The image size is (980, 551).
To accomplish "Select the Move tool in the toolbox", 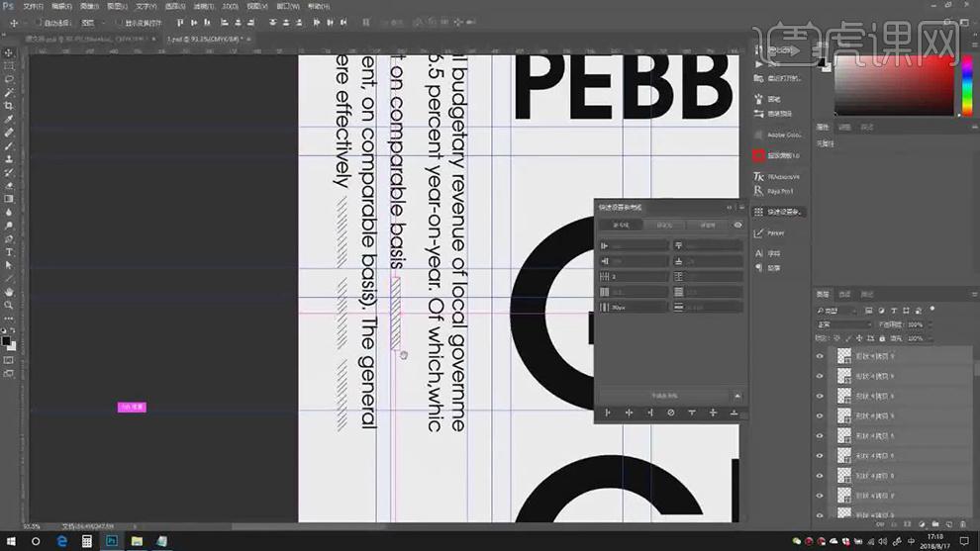I will tap(9, 52).
